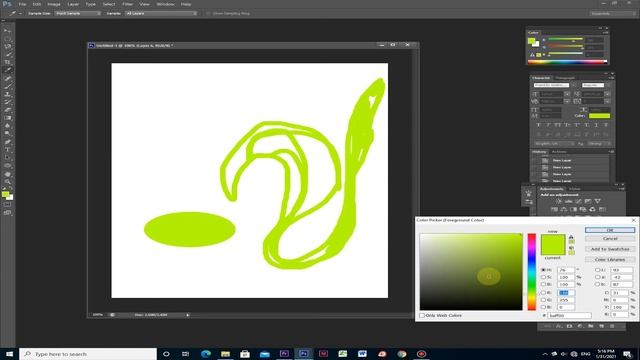Select the R red radio button
The image size is (640, 360).
(x=543, y=293)
